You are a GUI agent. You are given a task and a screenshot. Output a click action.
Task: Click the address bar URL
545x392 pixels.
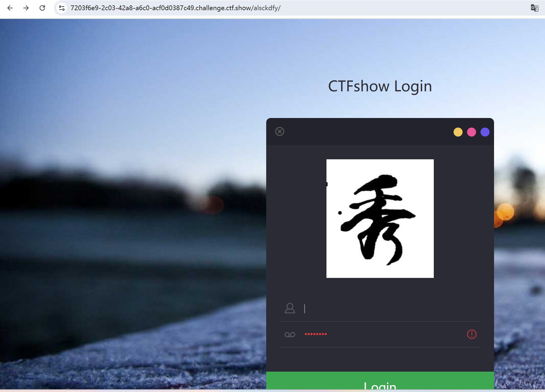tap(175, 8)
